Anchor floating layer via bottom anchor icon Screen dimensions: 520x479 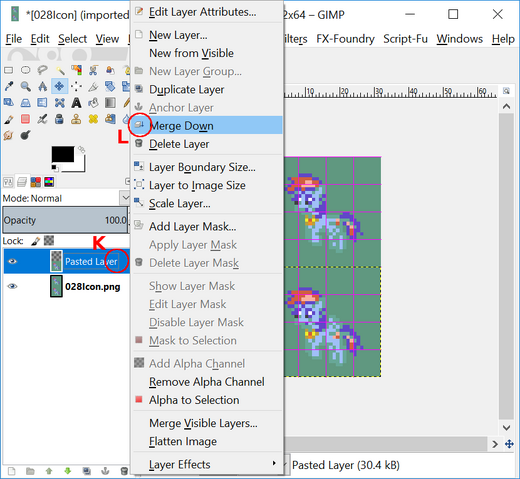(105, 471)
